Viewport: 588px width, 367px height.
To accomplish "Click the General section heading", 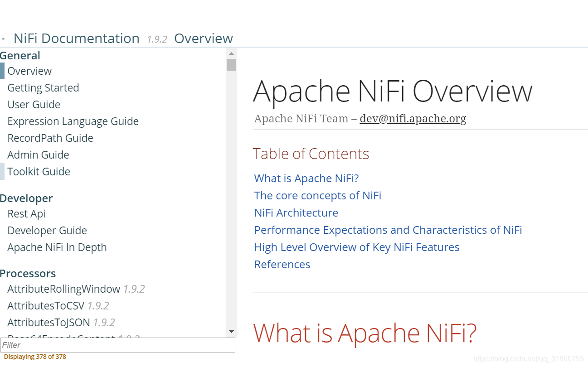I will 20,56.
